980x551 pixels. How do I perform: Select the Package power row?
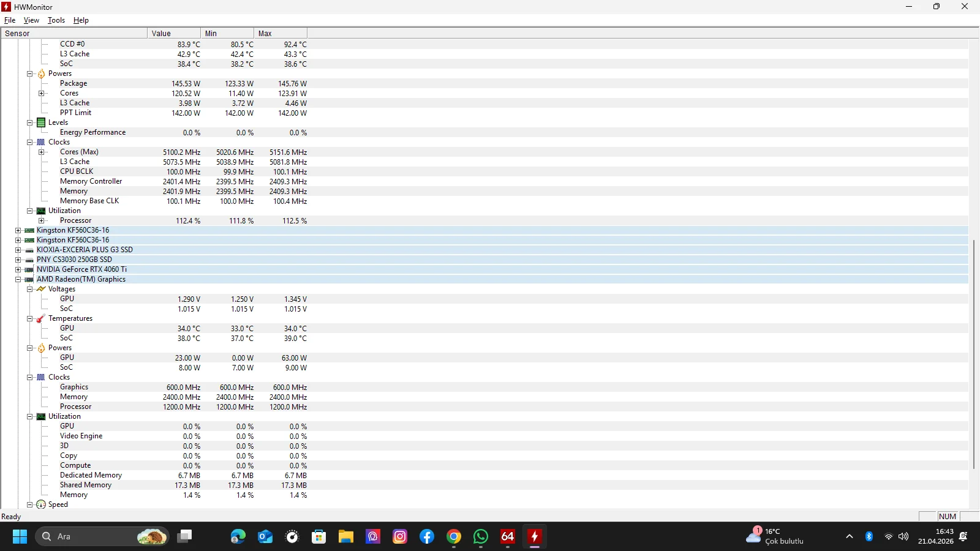pyautogui.click(x=484, y=83)
